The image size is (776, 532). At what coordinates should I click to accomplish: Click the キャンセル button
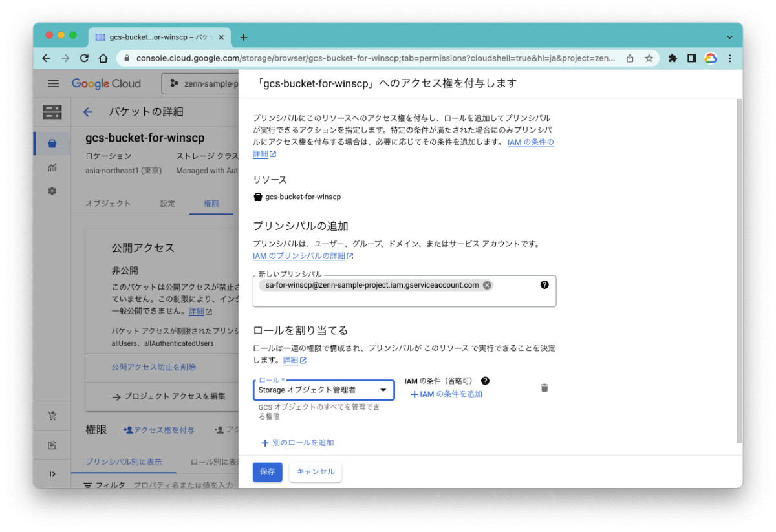316,472
